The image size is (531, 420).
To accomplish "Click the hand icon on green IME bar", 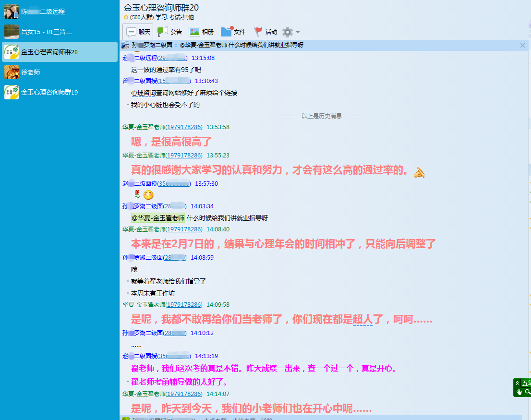I will pos(519,392).
